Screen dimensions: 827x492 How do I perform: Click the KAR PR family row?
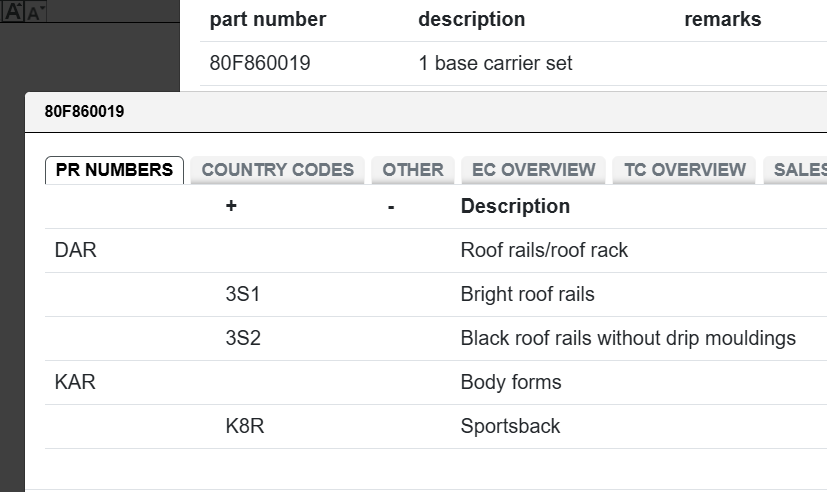(x=76, y=382)
